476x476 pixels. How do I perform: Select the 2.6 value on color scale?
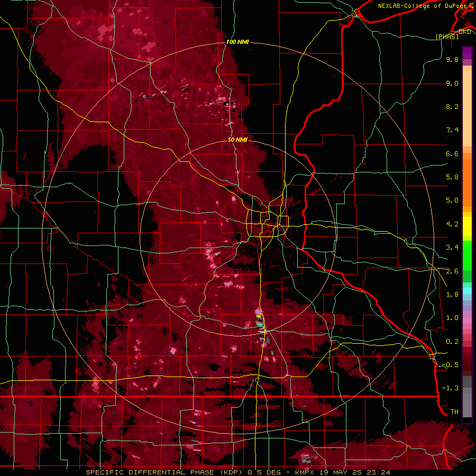[x=452, y=271]
